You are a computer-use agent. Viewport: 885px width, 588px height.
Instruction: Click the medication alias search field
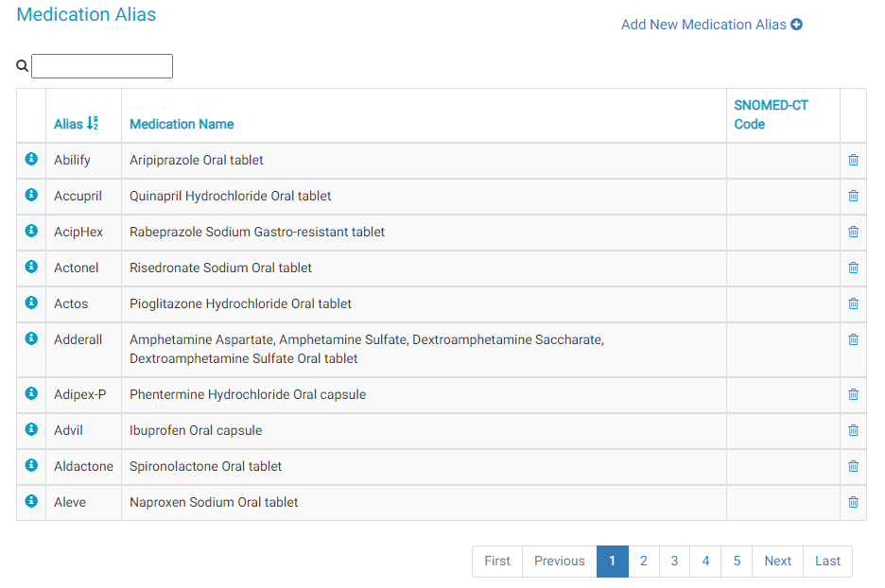pyautogui.click(x=102, y=66)
